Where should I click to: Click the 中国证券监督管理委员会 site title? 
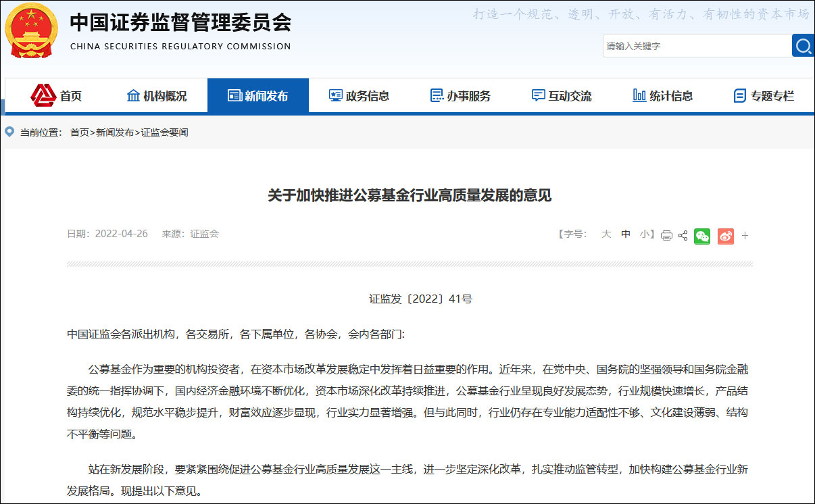coord(180,22)
